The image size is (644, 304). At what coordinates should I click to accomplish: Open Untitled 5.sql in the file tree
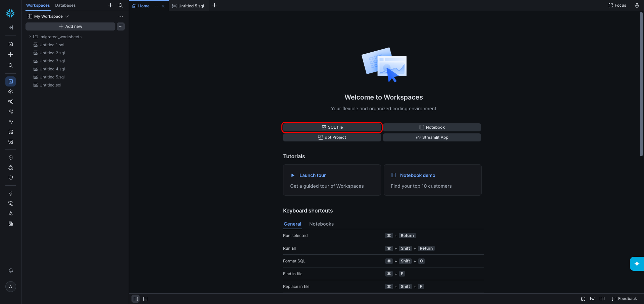coord(52,77)
